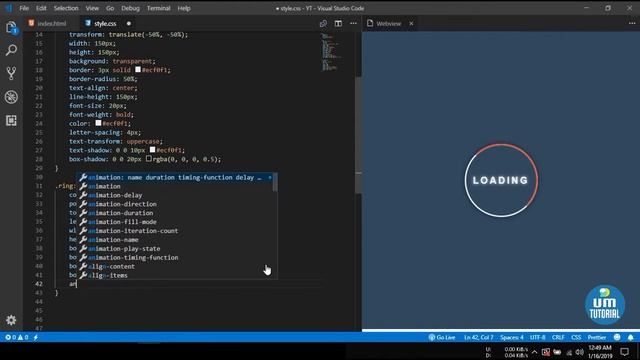The width and height of the screenshot is (640, 360).
Task: Open the Go menu
Action: pyautogui.click(x=110, y=8)
